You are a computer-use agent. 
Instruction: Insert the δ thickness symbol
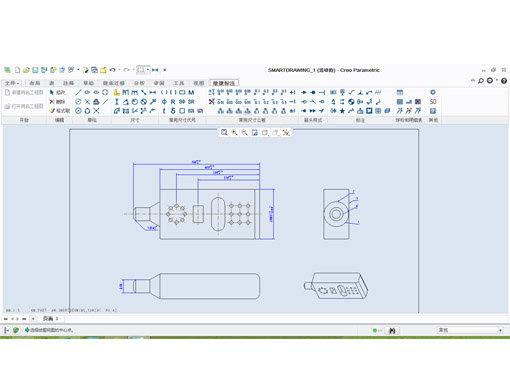[x=173, y=111]
